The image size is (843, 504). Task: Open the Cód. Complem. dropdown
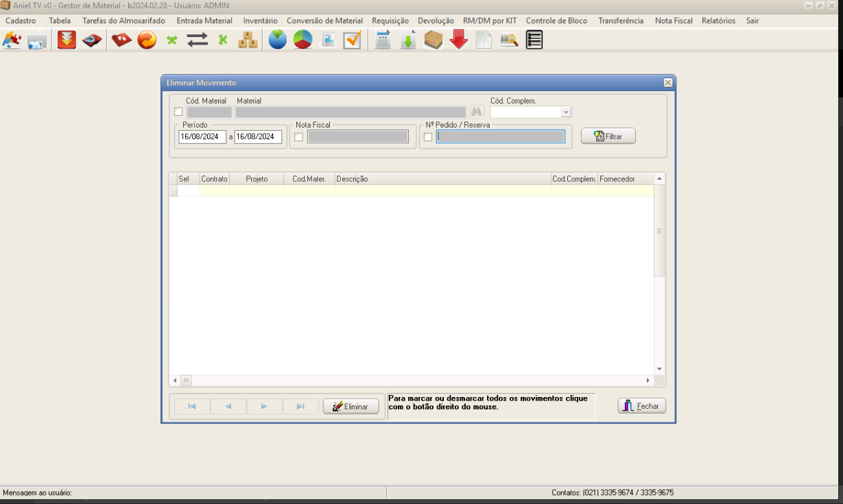point(566,112)
